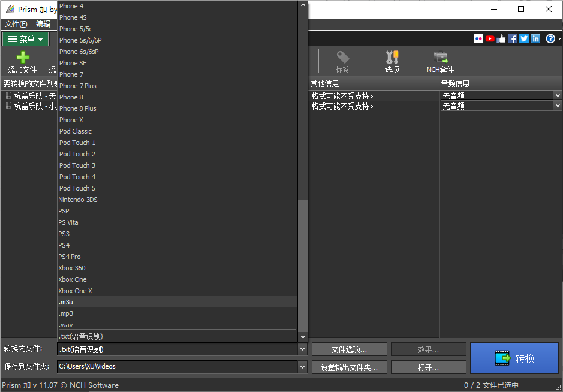
Task: Open the 编辑 menu
Action: (x=43, y=23)
